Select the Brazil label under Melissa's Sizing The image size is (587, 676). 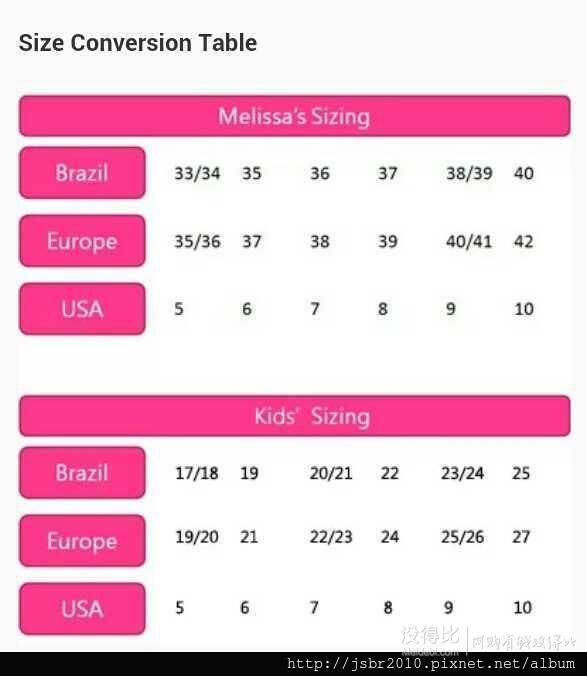(x=82, y=173)
